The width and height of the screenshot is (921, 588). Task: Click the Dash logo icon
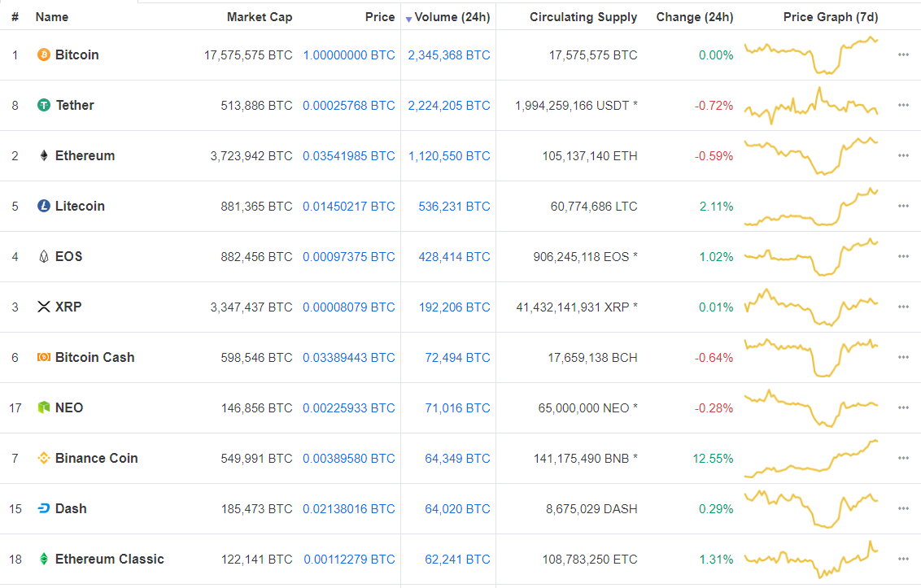[44, 509]
